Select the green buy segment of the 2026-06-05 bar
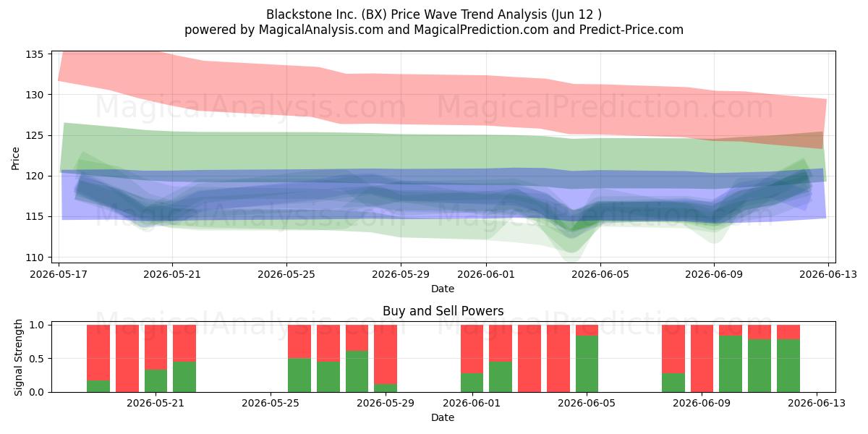The width and height of the screenshot is (868, 434). tap(587, 364)
